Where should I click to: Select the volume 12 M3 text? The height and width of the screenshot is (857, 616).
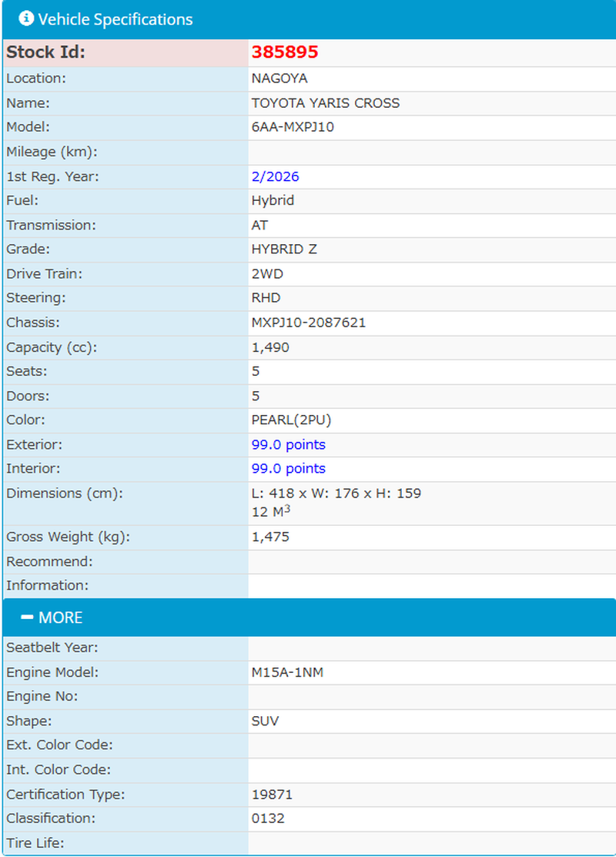coord(270,511)
